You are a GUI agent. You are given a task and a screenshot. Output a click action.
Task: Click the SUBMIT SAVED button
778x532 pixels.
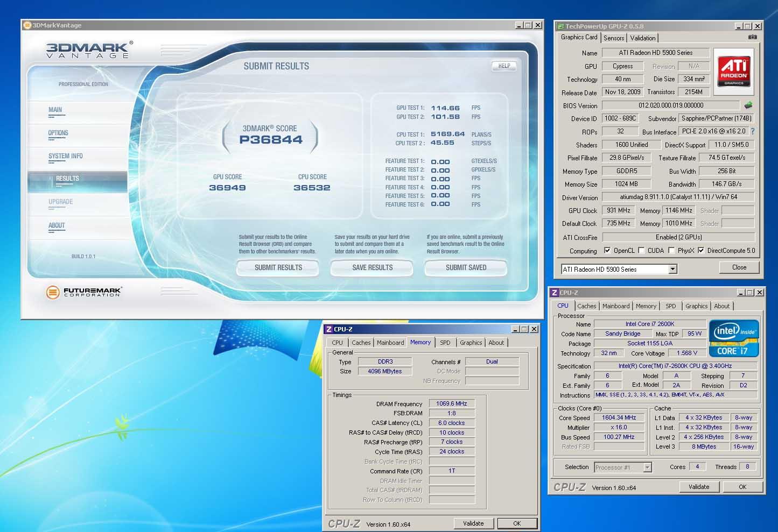tap(466, 267)
